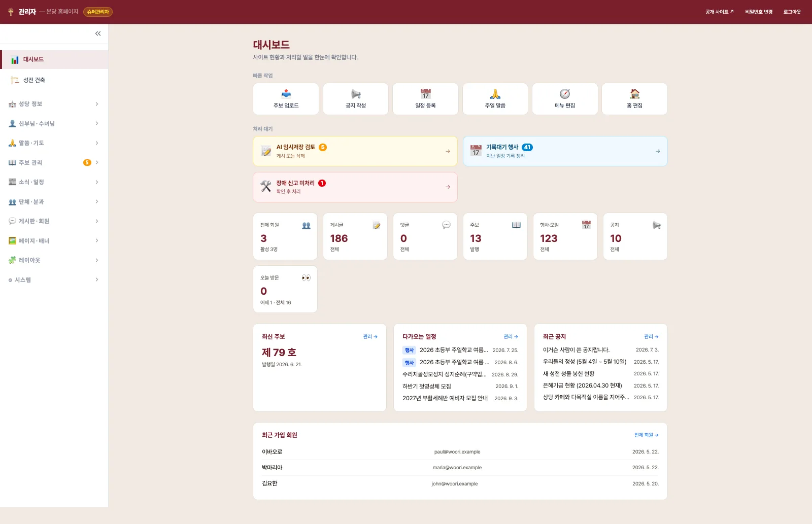Click the 홈 편집 house icon
The height and width of the screenshot is (524, 812).
tap(635, 94)
